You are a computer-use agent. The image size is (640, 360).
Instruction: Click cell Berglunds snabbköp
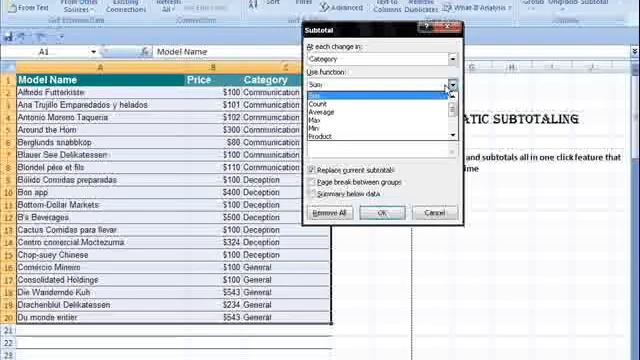[x=100, y=142]
